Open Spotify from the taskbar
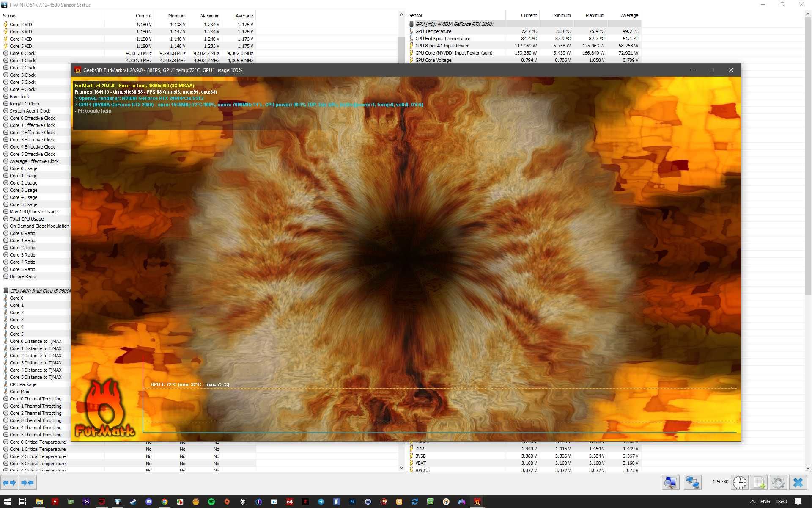 (x=211, y=502)
